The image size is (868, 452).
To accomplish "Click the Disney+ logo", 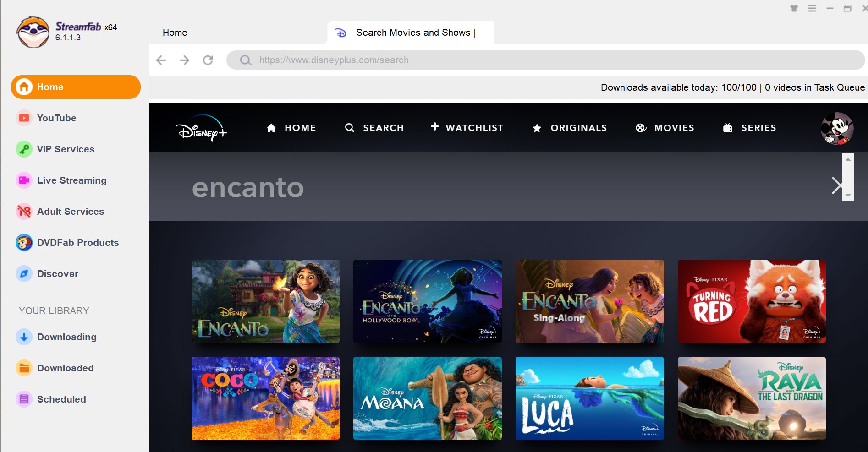I will pyautogui.click(x=202, y=128).
